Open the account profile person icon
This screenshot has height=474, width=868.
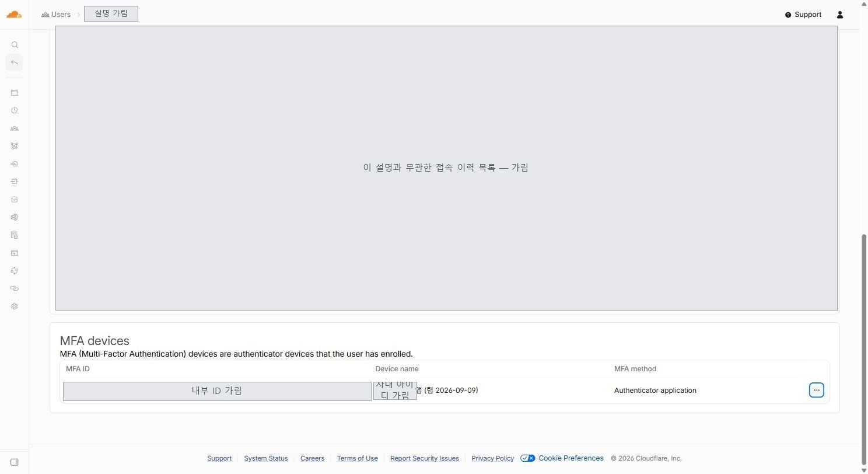(x=840, y=15)
